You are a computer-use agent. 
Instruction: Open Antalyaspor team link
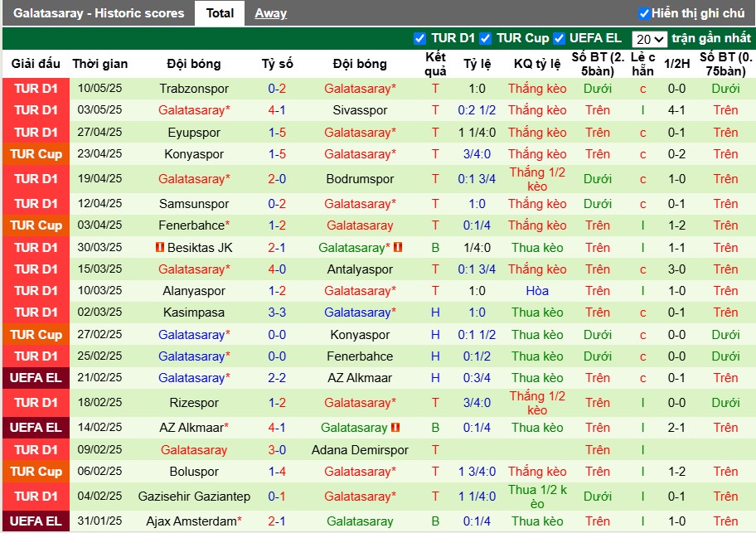pos(360,269)
